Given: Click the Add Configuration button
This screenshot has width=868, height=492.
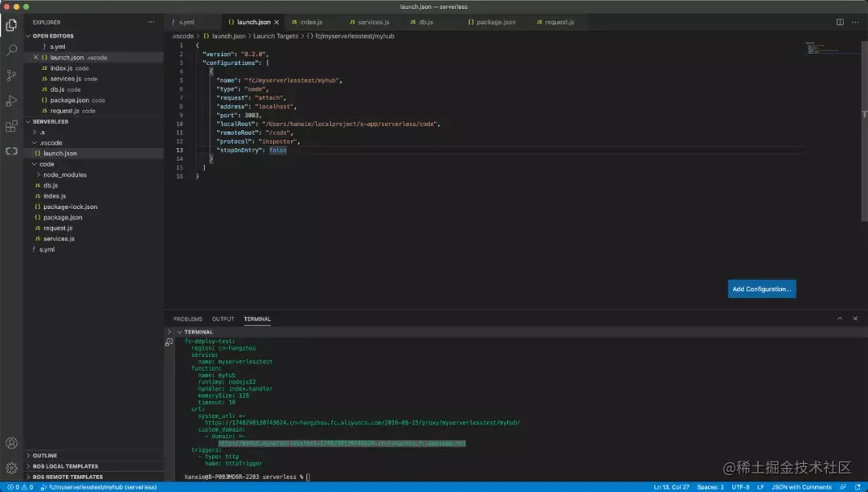Looking at the screenshot, I should coord(762,289).
